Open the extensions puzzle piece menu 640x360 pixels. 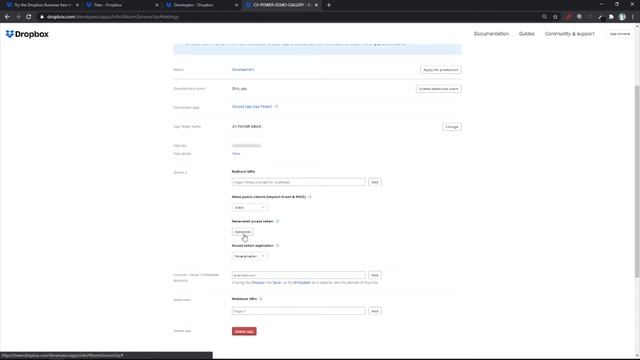611,17
